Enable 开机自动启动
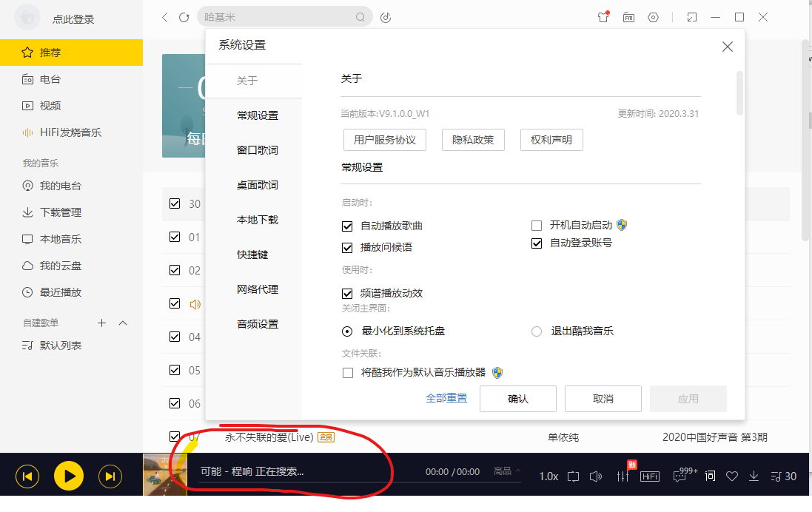Screen dimensions: 812x512 (537, 225)
